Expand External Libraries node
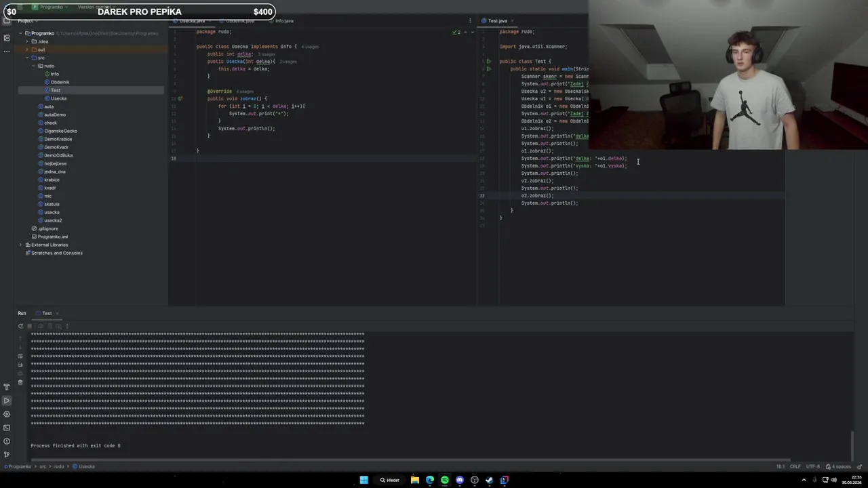 [21, 245]
